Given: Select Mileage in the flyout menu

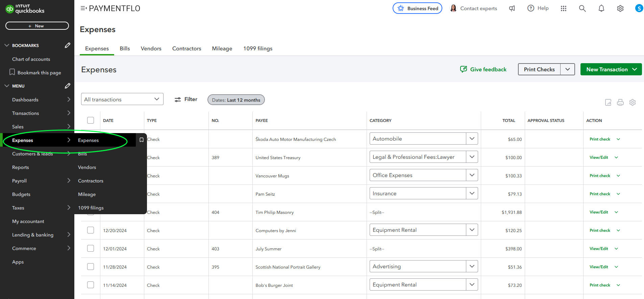Looking at the screenshot, I should (x=87, y=194).
